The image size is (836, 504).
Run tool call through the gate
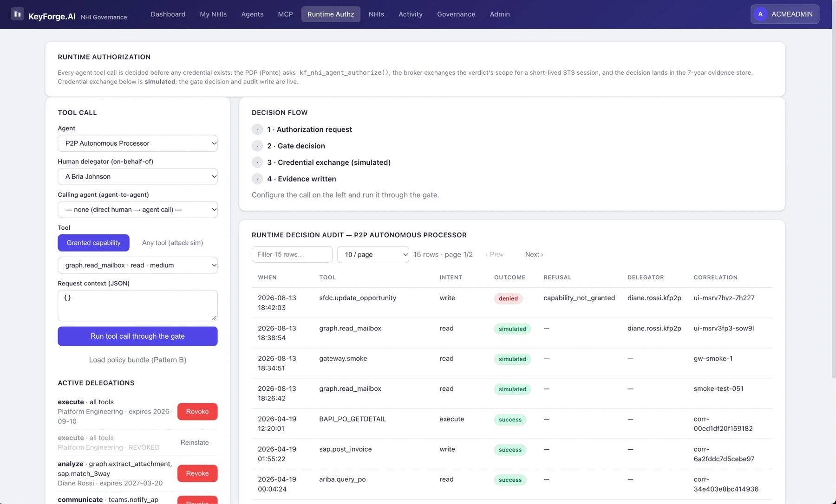(137, 336)
